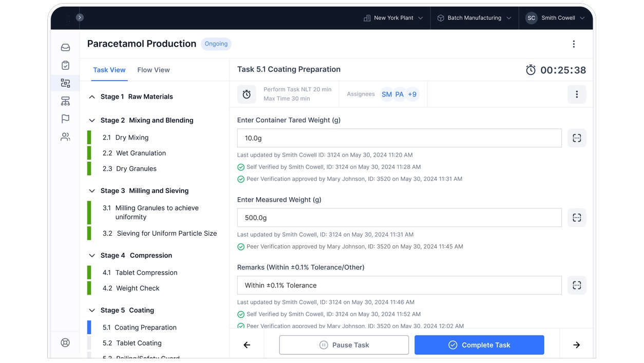Click the clipboard checklist sidebar icon
This screenshot has width=644, height=363.
pos(65,65)
